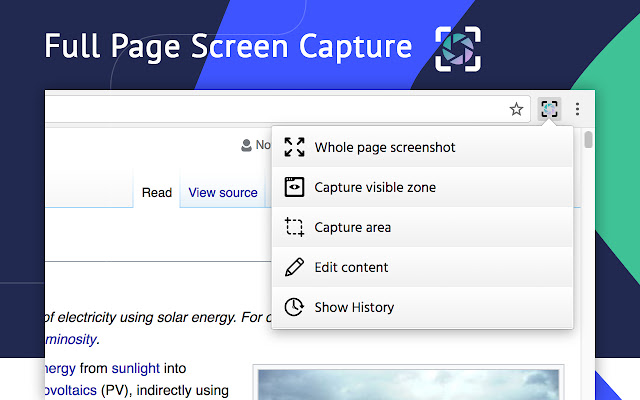This screenshot has height=400, width=640.
Task: Open the View source tab
Action: pyautogui.click(x=223, y=193)
